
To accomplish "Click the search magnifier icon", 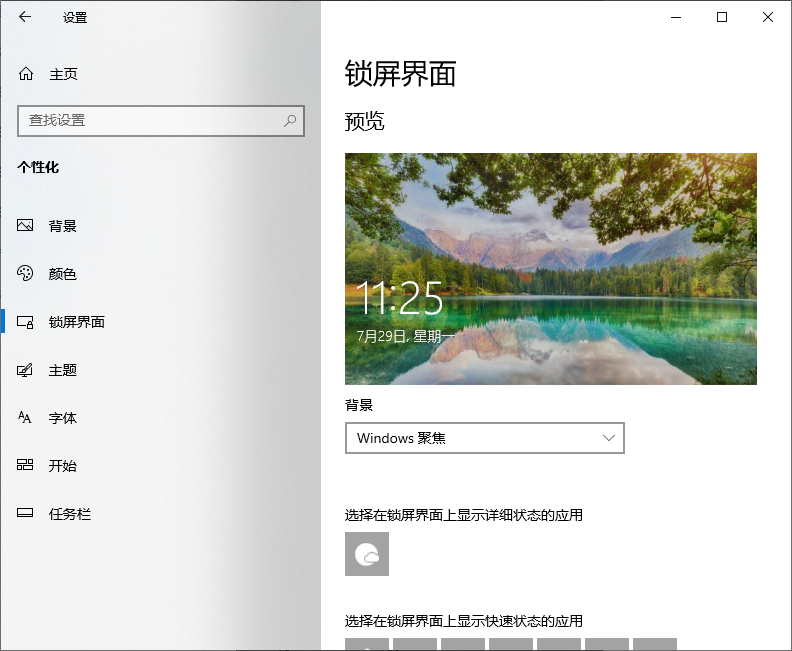I will 290,121.
